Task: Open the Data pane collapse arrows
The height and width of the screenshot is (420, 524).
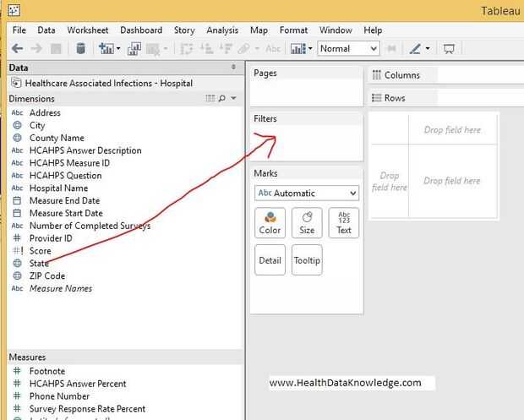Action: pyautogui.click(x=233, y=67)
